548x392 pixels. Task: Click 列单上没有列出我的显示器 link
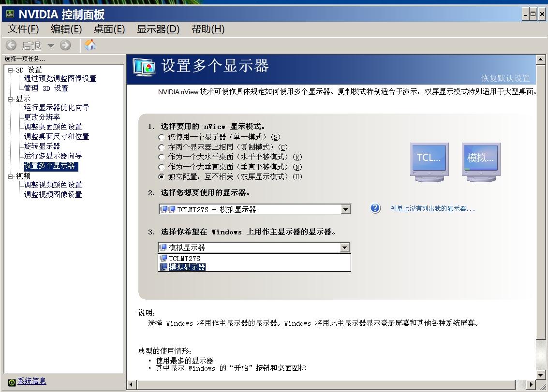[x=433, y=209]
